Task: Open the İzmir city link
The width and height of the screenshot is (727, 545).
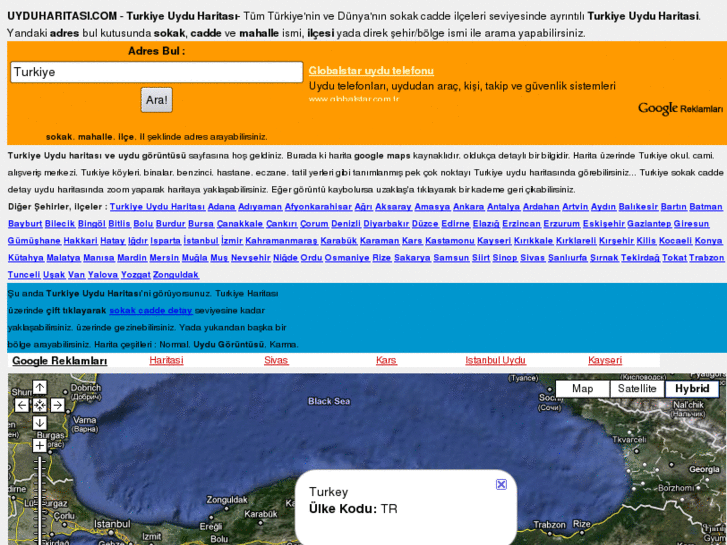Action: 232,241
